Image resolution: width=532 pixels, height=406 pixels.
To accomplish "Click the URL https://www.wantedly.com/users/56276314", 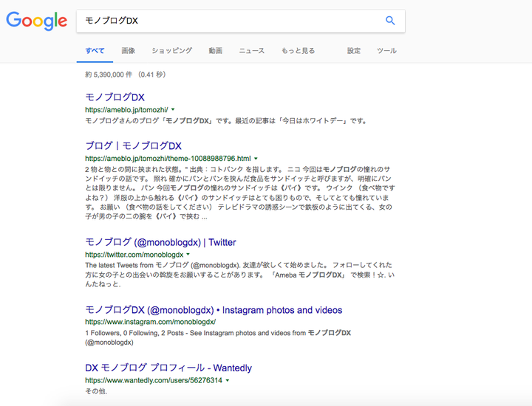I will click(154, 380).
